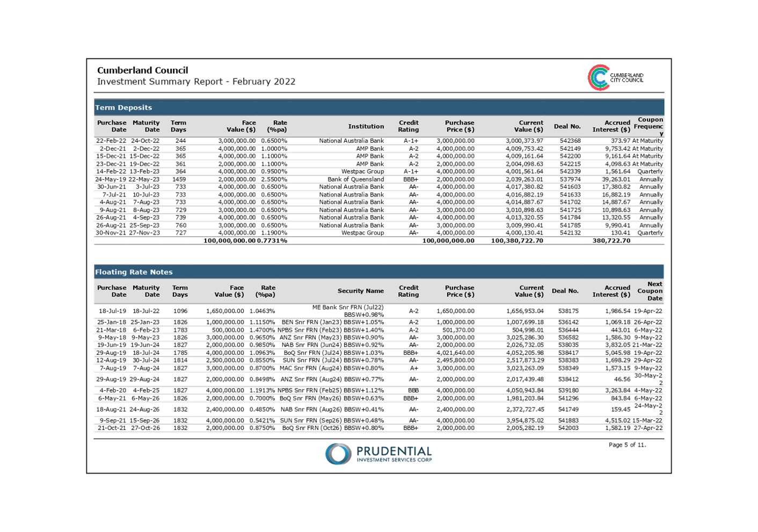The height and width of the screenshot is (532, 758).
Task: Click 'Page 5 of 11.' footer text
Action: [x=627, y=444]
